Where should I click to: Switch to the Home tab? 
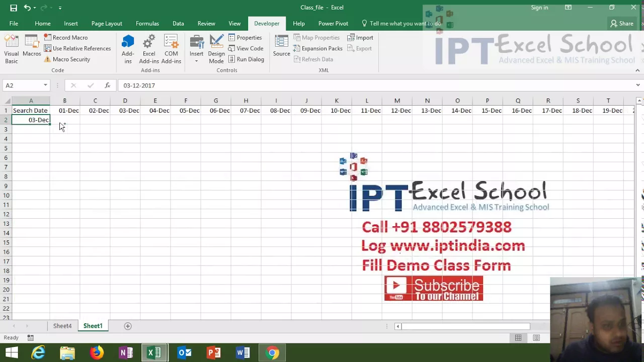pos(43,24)
